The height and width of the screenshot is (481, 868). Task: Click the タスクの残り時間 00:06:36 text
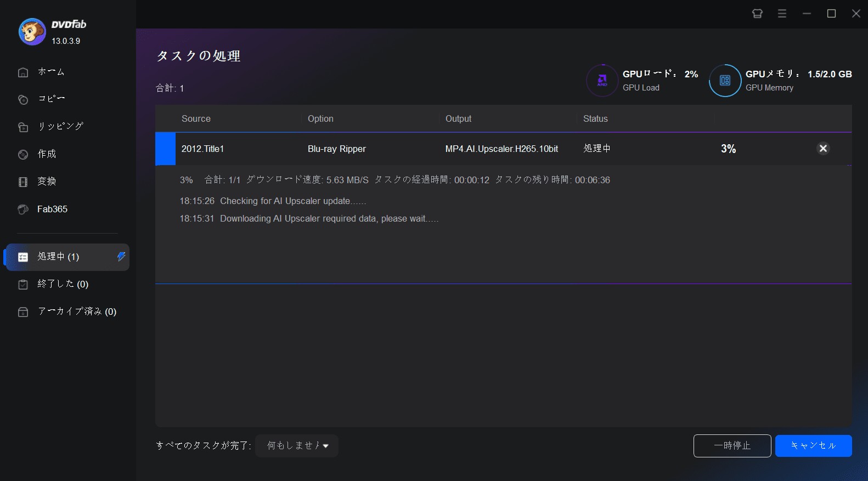553,180
